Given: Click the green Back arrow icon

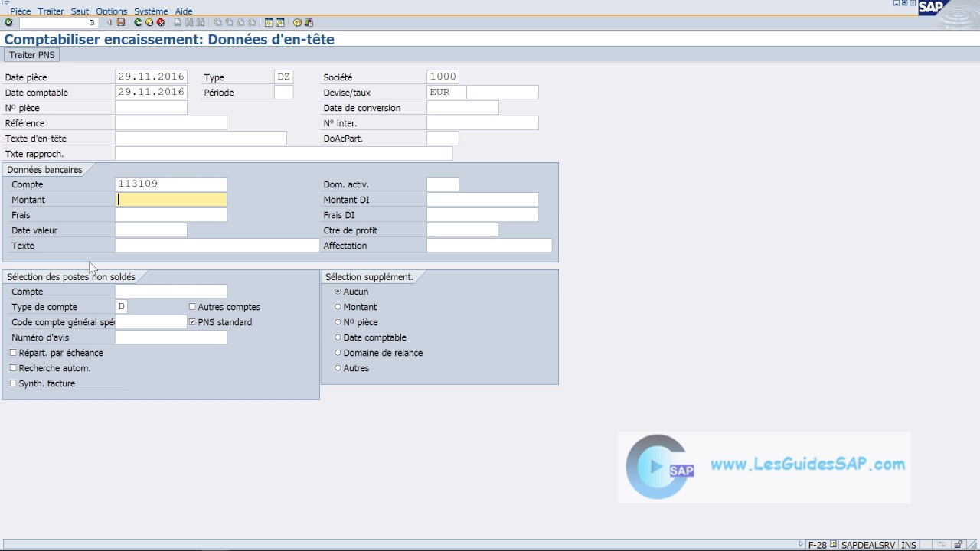Looking at the screenshot, I should click(139, 23).
